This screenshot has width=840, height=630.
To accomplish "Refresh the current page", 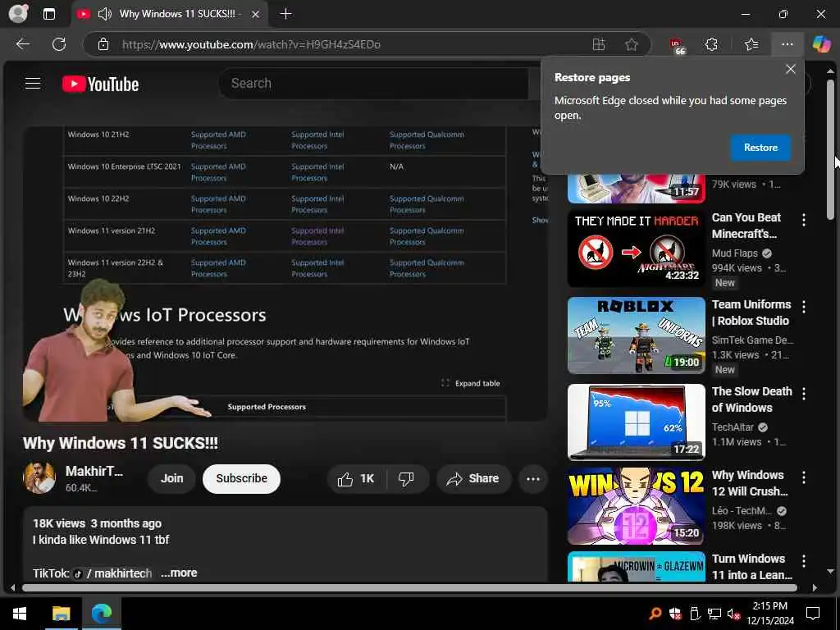I will (x=59, y=44).
